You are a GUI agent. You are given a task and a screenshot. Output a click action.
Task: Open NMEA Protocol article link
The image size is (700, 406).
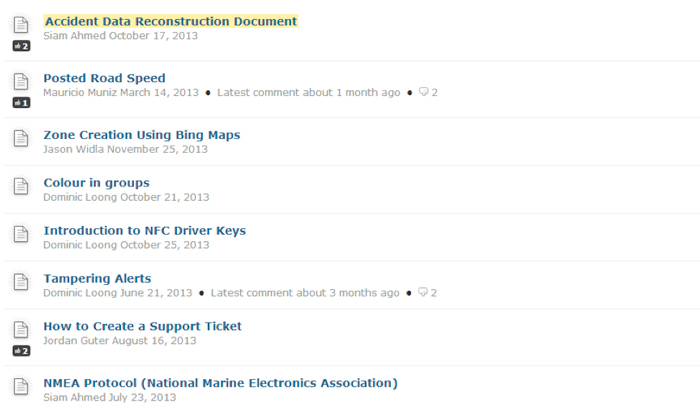220,383
